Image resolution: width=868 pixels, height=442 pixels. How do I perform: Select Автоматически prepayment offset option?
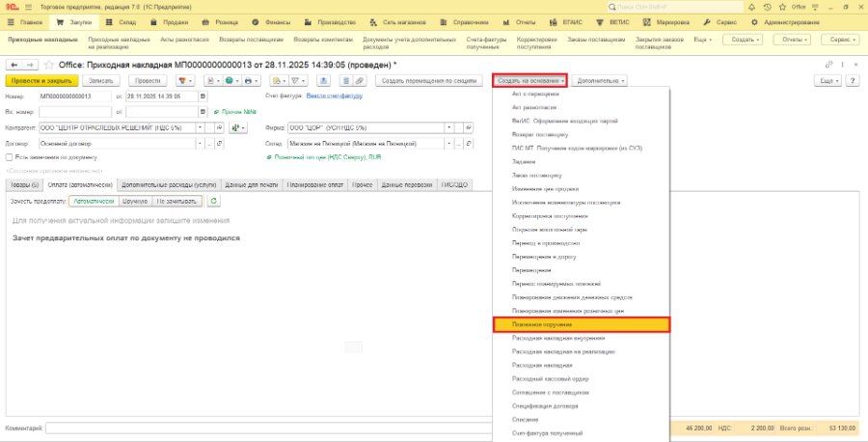coord(95,201)
